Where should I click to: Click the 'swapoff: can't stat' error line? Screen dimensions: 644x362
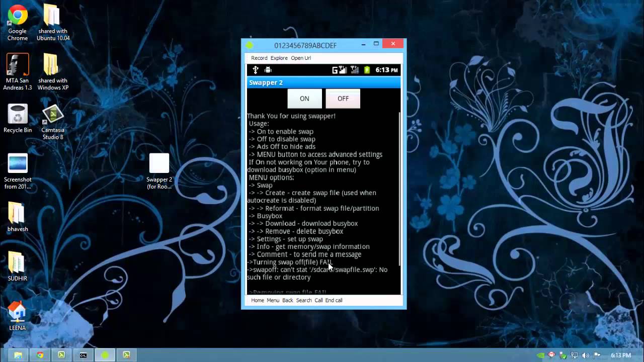[317, 274]
